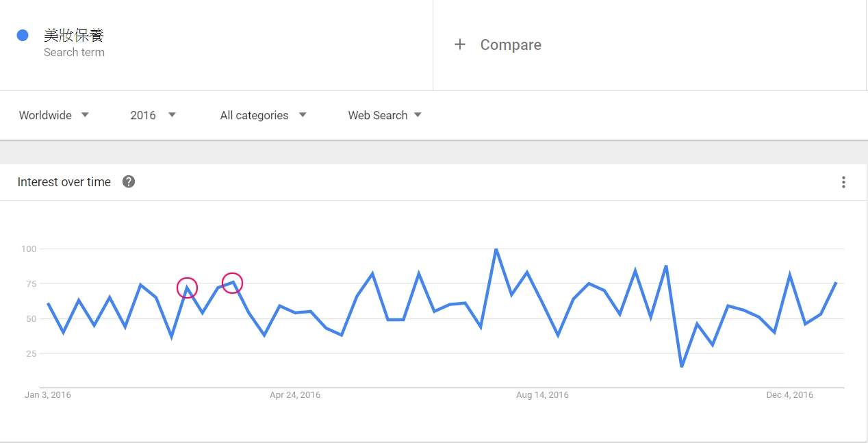Click the lowest dip of the line
Image resolution: width=868 pixels, height=443 pixels.
pyautogui.click(x=682, y=366)
